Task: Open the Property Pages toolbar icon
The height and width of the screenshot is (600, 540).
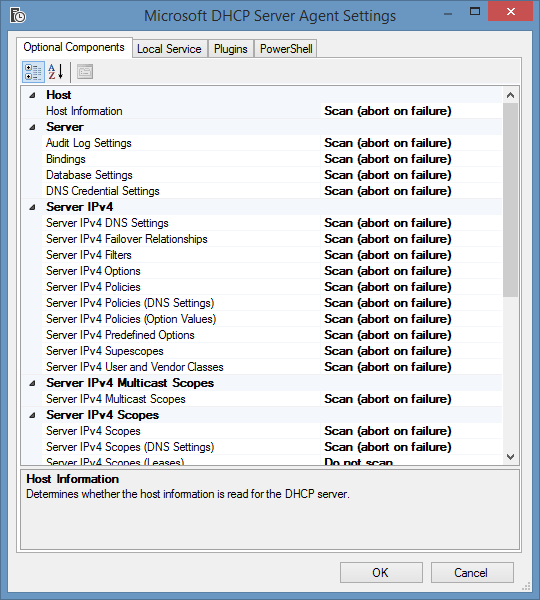Action: point(85,72)
